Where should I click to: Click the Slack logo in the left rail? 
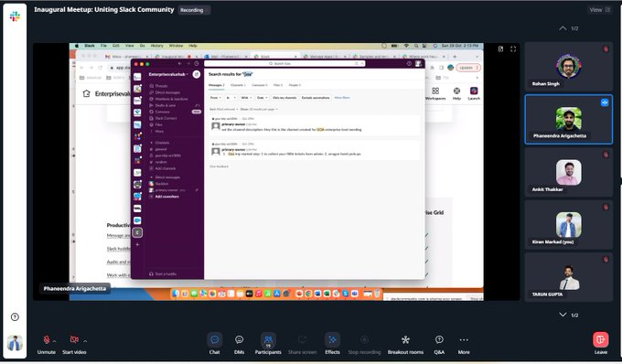point(15,16)
